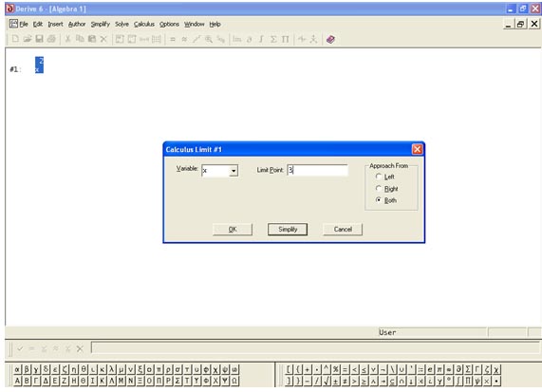
Task: Open the Variable dropdown arrow
Action: [x=234, y=171]
